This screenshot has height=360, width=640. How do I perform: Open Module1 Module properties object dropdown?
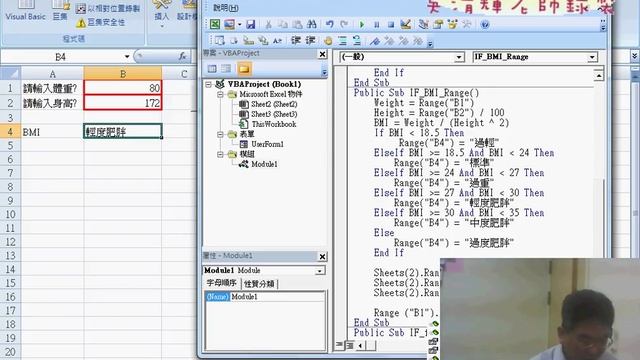click(320, 271)
